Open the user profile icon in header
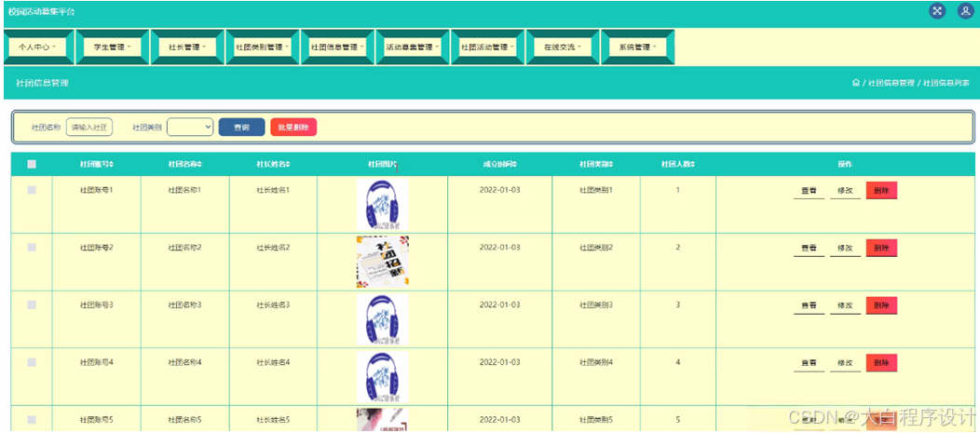Screen dimensions: 980x433 click(x=966, y=11)
